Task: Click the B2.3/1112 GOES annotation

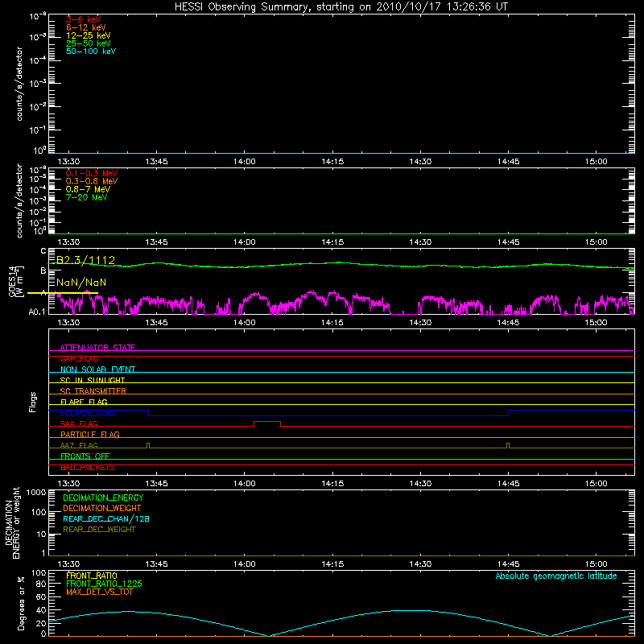Action: pos(85,260)
